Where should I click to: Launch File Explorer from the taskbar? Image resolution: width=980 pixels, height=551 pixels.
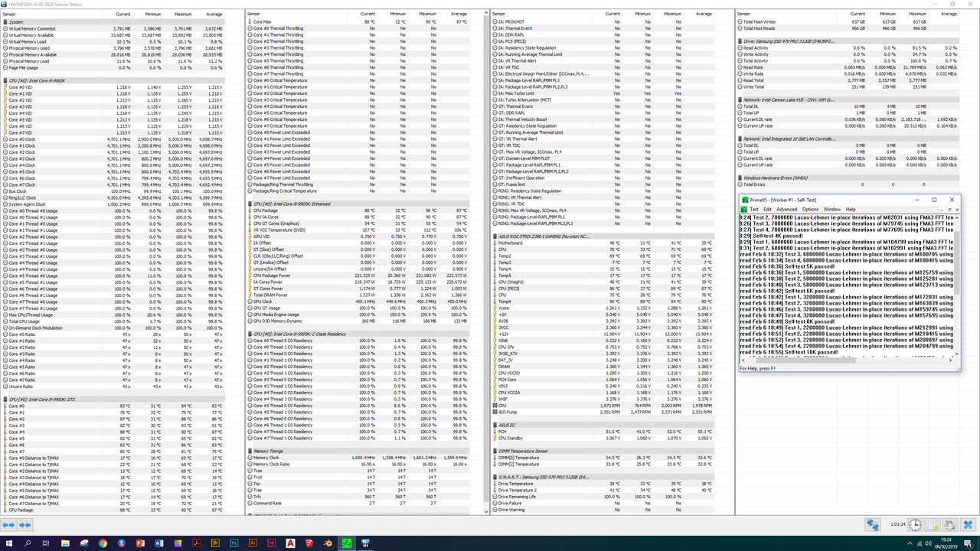65,543
